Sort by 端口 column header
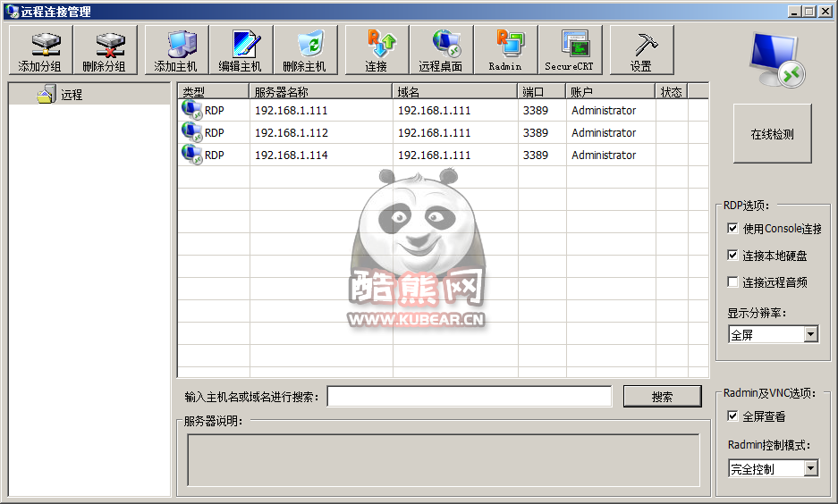838x504 pixels. 541,92
